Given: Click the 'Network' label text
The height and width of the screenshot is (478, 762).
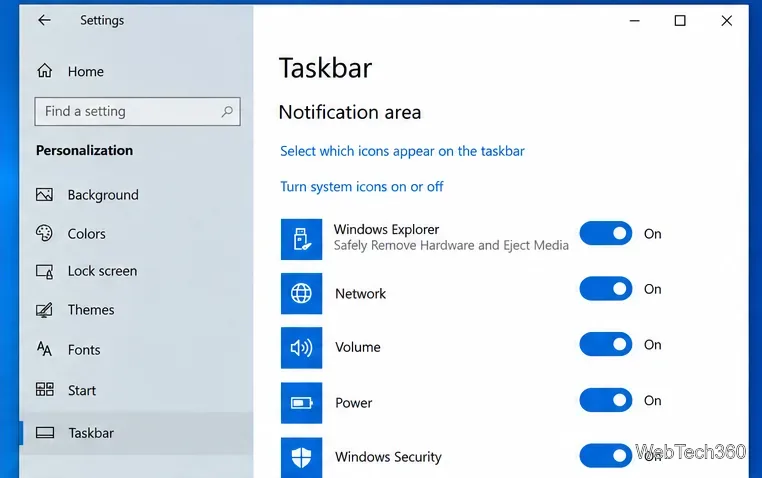Looking at the screenshot, I should pos(361,293).
